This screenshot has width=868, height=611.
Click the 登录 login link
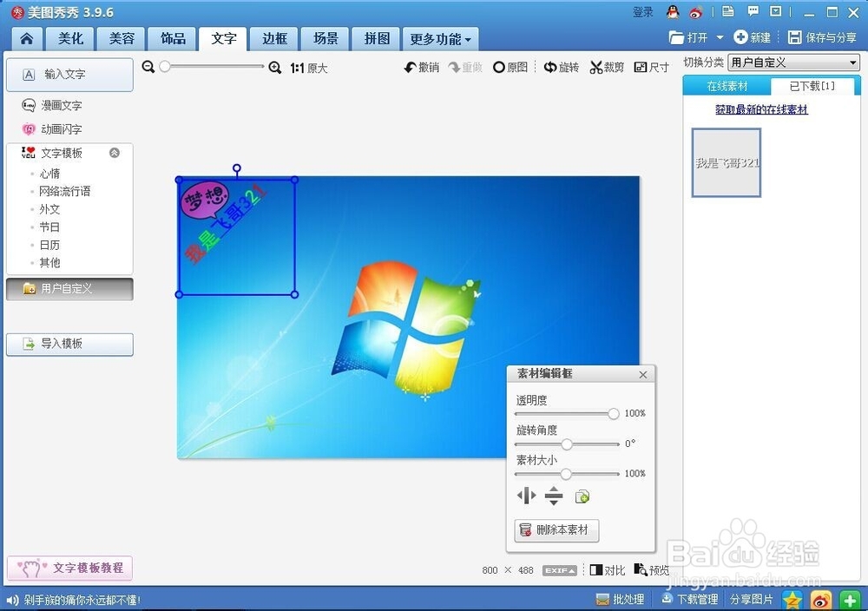642,12
